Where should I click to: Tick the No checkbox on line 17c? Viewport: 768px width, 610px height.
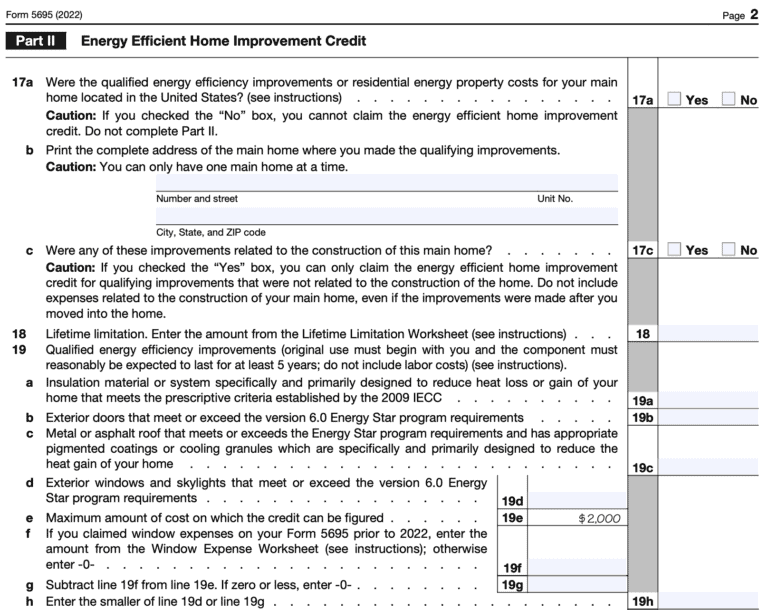pos(728,249)
